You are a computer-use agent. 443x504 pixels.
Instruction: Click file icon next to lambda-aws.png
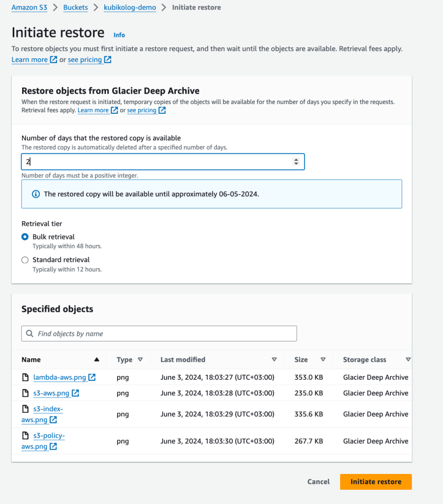26,377
